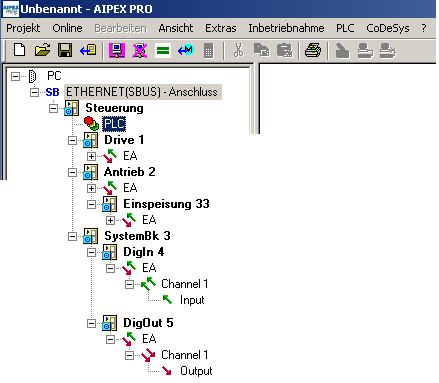Click the Einspeisung 33 device icon
The width and height of the screenshot is (439, 383).
coord(109,204)
